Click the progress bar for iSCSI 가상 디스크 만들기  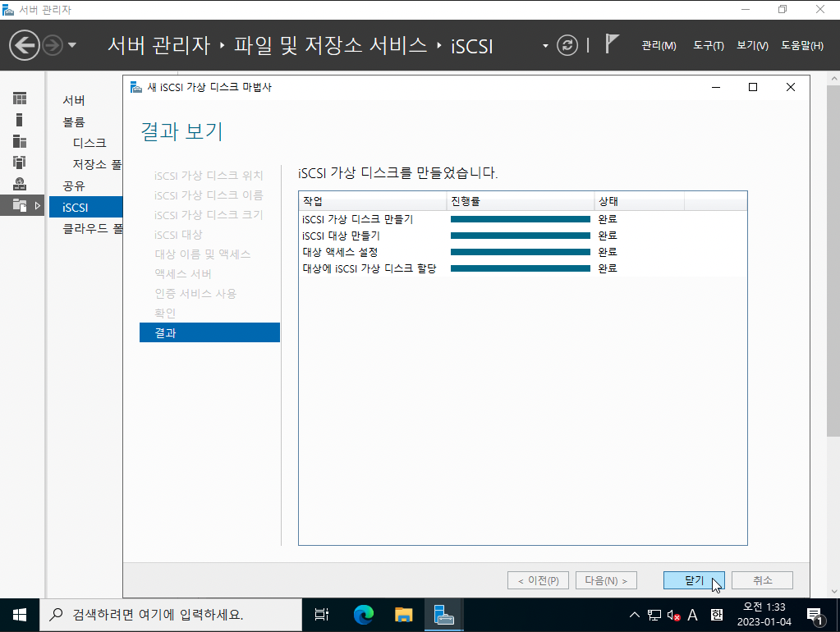tap(521, 219)
